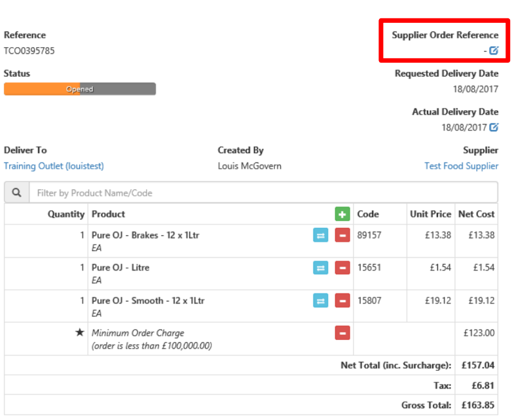
Task: Edit the Supplier Order Reference
Action: 494,50
